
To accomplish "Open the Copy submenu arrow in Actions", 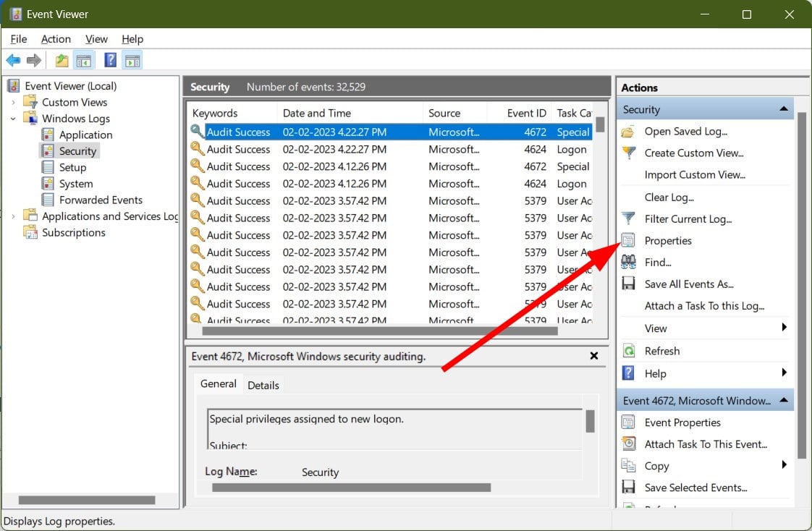I will click(x=784, y=464).
